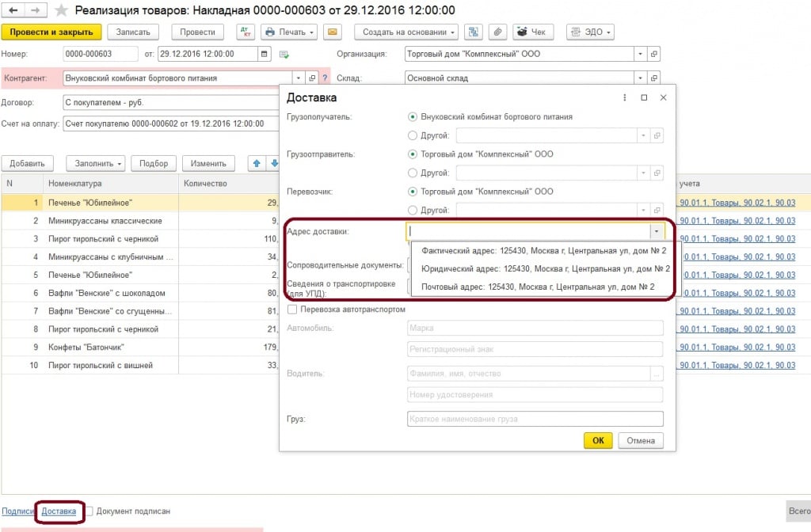Expand the Печать dropdown button
The height and width of the screenshot is (532, 811).
[289, 32]
